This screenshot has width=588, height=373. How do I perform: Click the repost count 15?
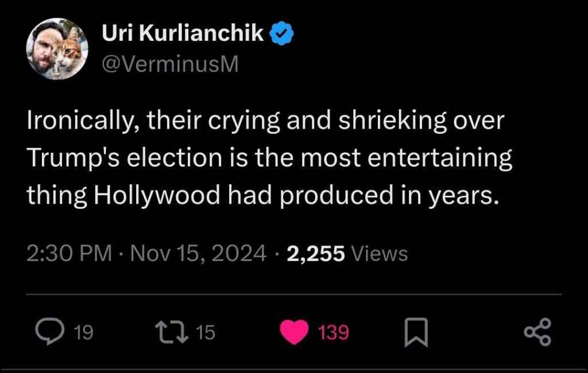pyautogui.click(x=205, y=333)
